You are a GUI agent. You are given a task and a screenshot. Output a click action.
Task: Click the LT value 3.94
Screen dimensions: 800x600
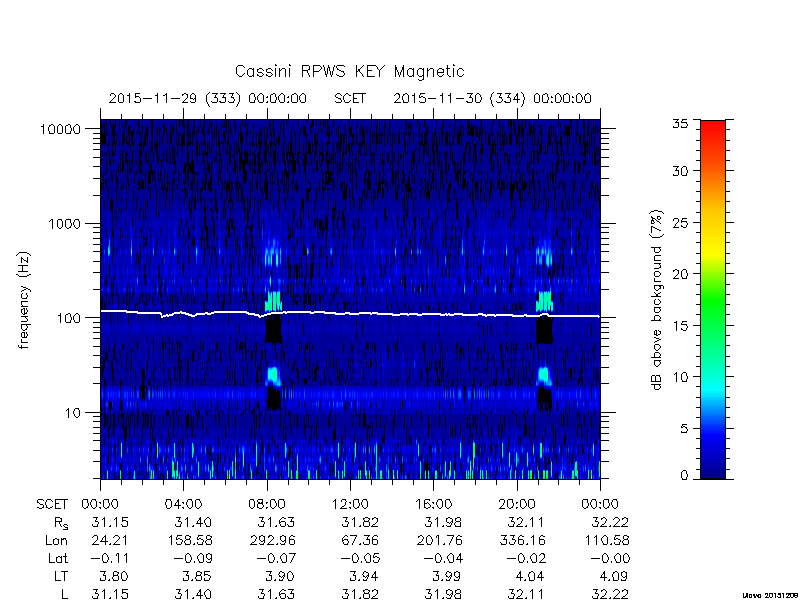pyautogui.click(x=364, y=576)
